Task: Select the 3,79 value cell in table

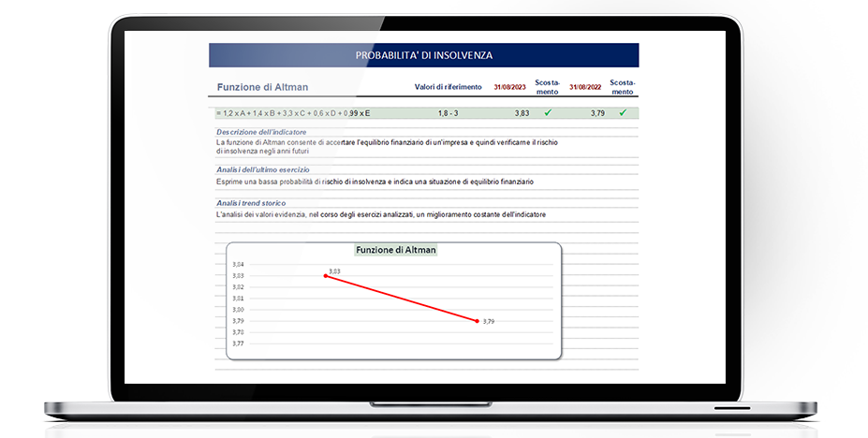Action: (x=596, y=113)
